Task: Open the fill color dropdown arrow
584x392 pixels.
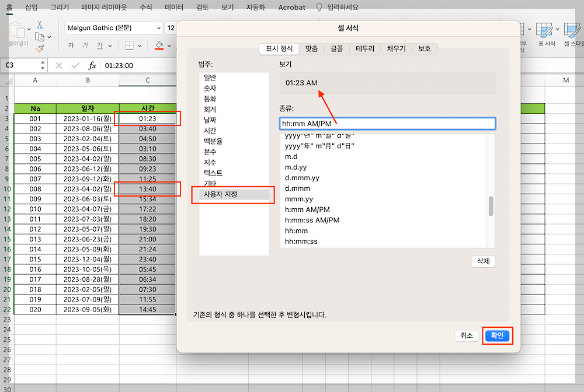Action: [169, 45]
